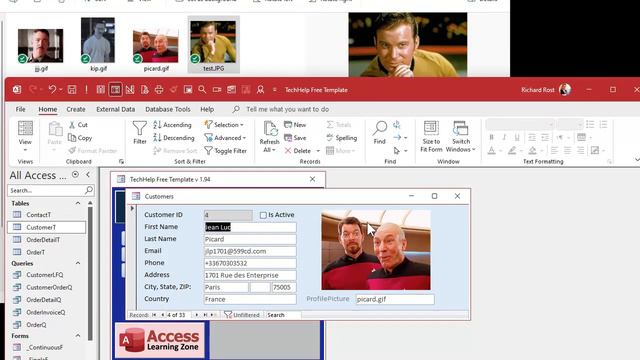640x360 pixels.
Task: Click the magnifier icon in quick access toolbar
Action: (x=202, y=89)
